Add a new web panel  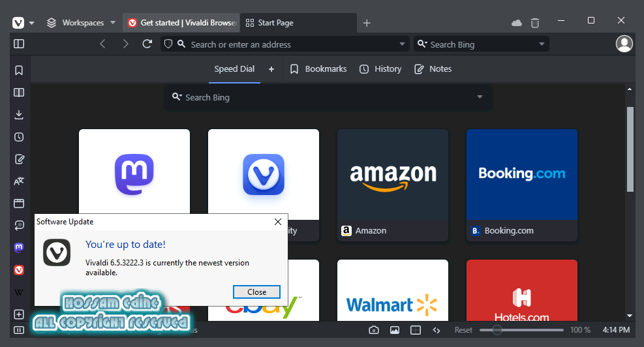[x=19, y=314]
